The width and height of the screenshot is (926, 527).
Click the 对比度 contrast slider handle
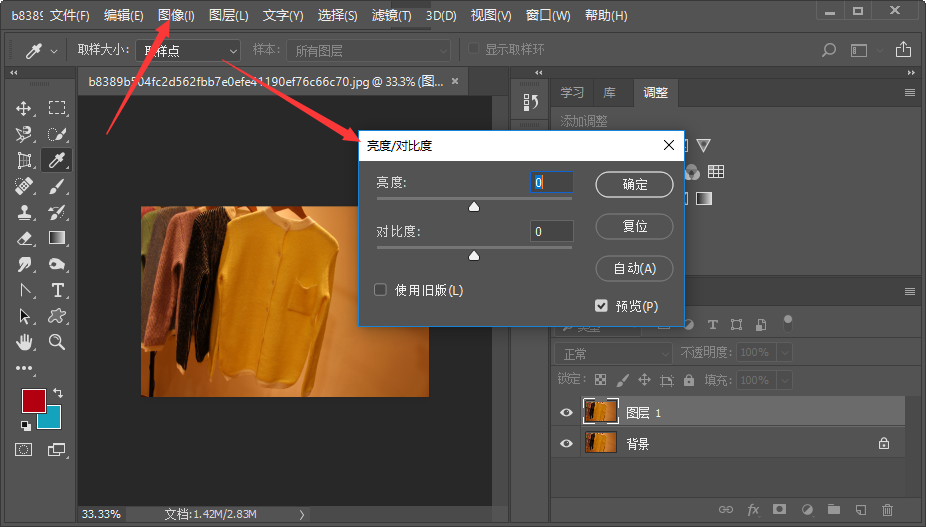(x=474, y=255)
